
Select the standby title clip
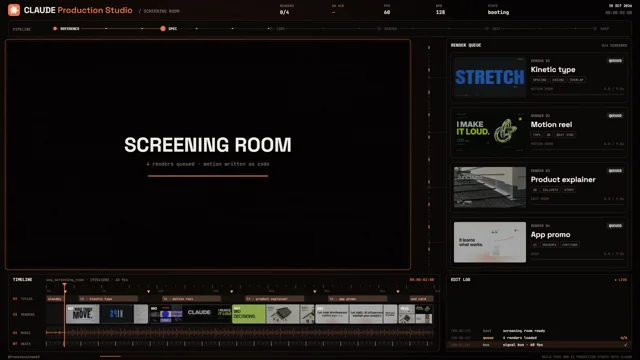(55, 299)
